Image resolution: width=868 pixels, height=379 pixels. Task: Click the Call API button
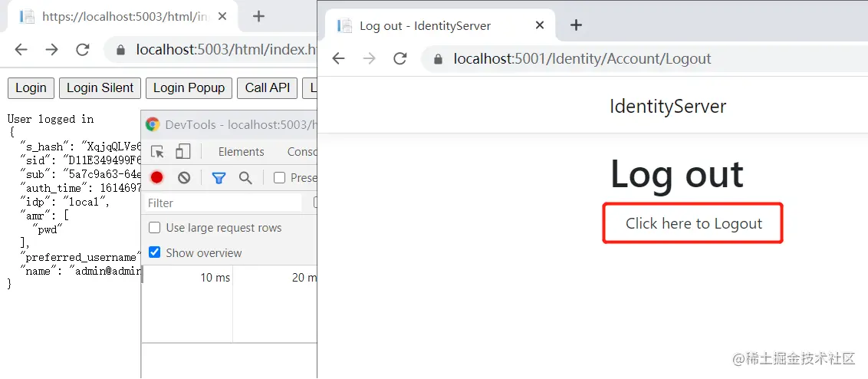(268, 88)
